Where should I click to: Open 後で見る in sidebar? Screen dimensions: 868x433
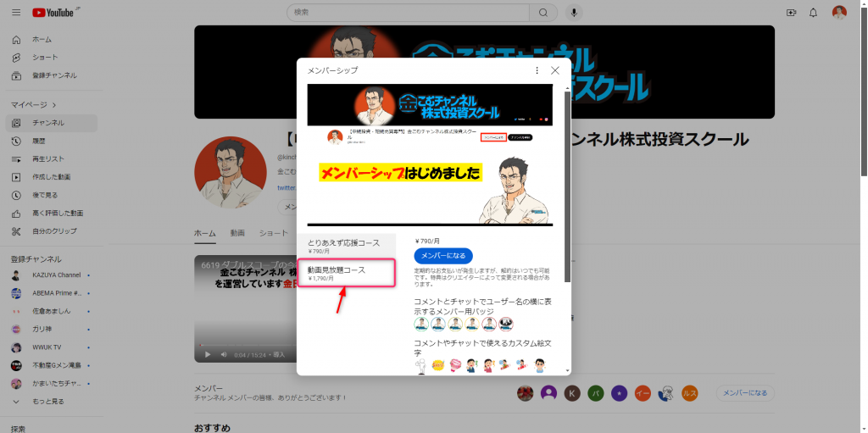coord(52,195)
